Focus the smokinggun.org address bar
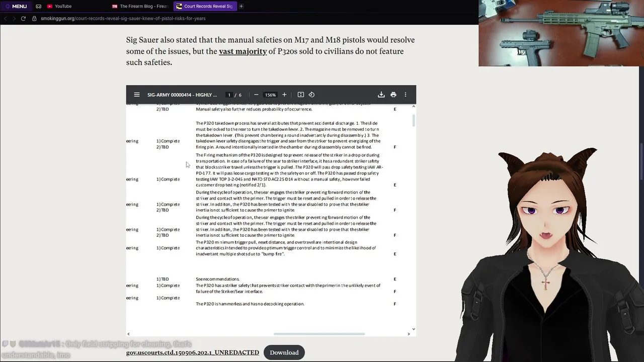Viewport: 644px width, 362px height. click(x=123, y=18)
